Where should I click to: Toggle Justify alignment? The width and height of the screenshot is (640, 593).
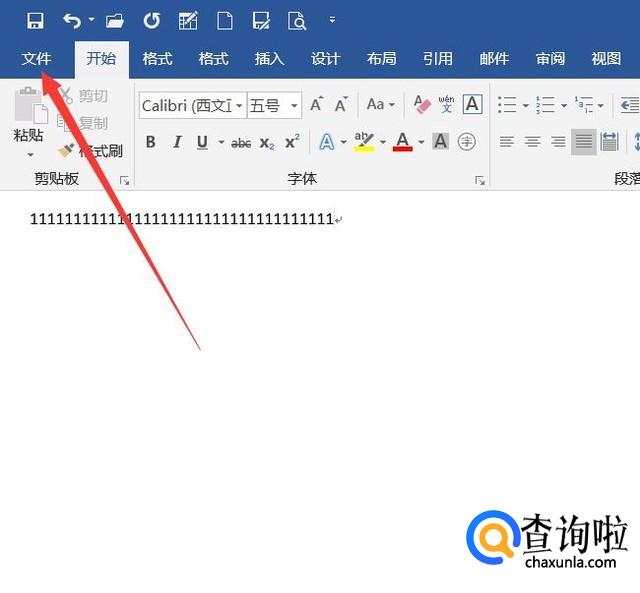[x=584, y=142]
